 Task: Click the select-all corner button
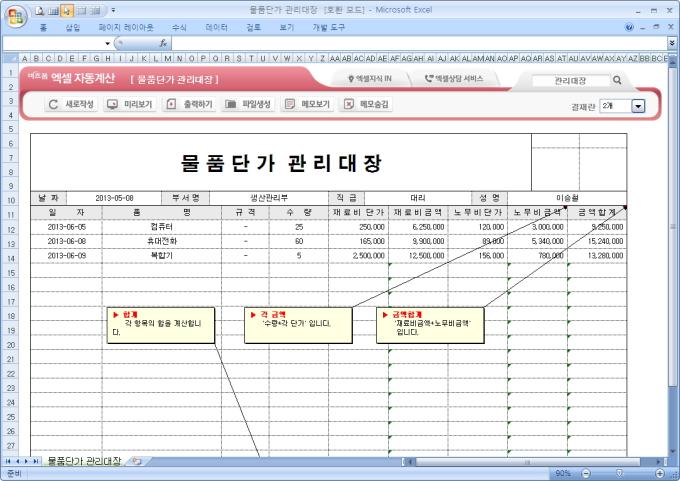pos(11,58)
